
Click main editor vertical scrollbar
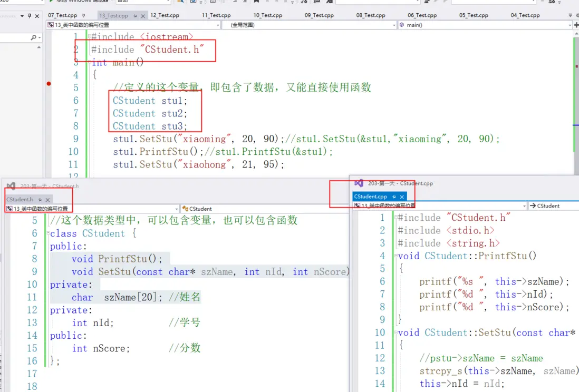click(576, 103)
